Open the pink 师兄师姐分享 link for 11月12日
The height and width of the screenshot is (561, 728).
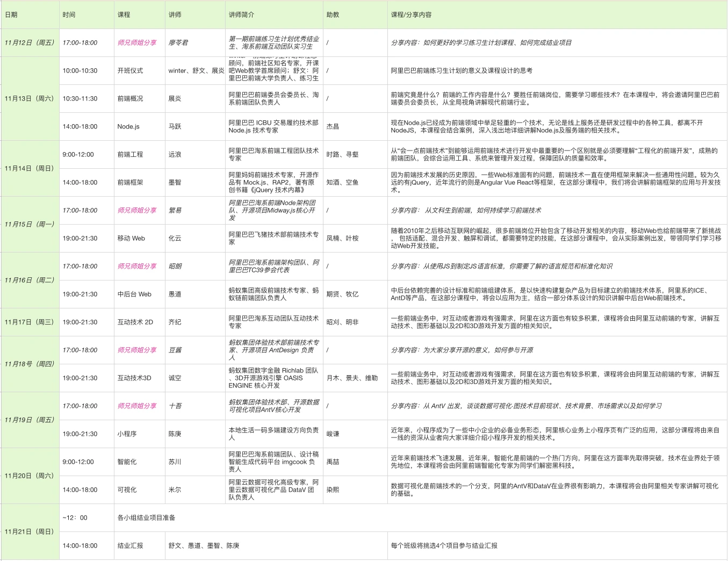(136, 43)
